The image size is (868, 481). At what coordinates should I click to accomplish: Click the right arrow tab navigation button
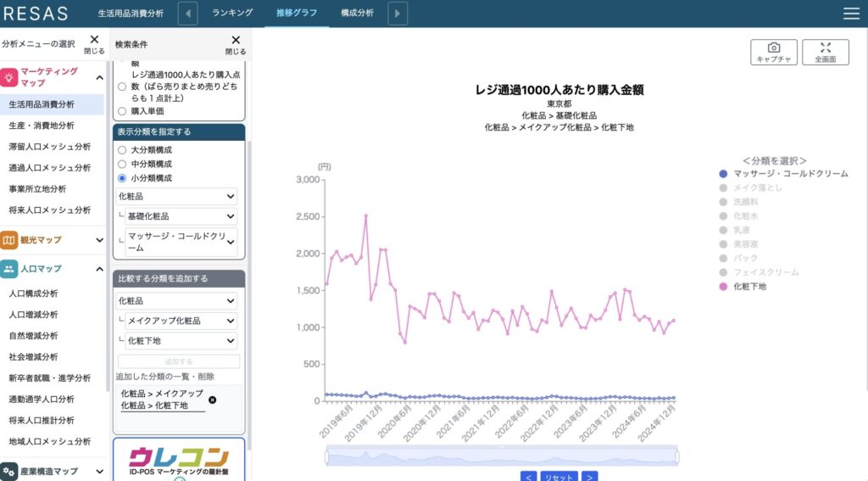point(398,14)
